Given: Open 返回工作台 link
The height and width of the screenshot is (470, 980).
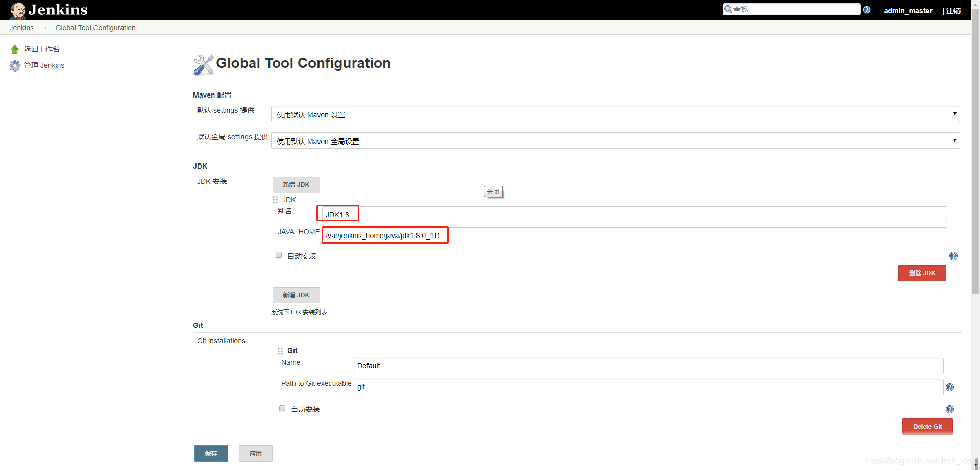Looking at the screenshot, I should point(42,49).
